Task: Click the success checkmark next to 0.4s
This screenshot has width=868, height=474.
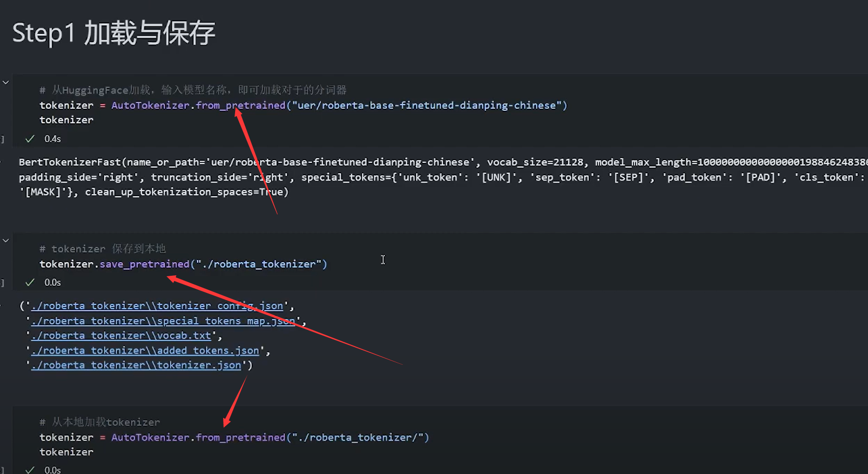Action: pos(30,139)
